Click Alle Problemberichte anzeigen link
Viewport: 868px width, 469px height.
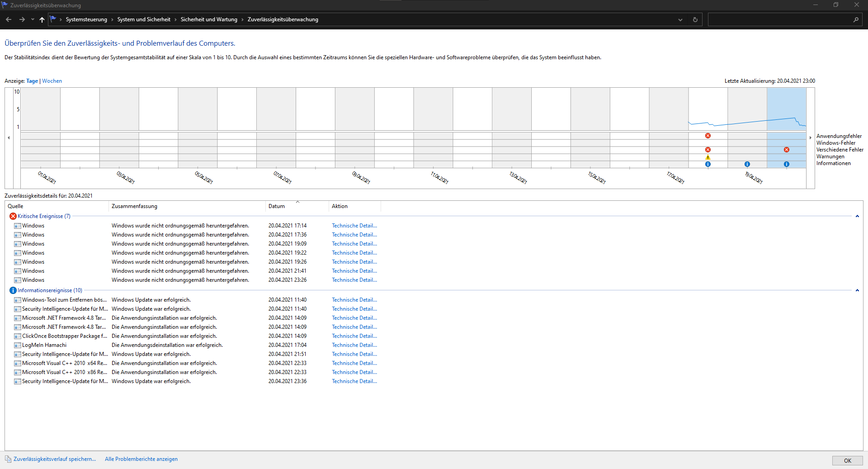coord(141,459)
